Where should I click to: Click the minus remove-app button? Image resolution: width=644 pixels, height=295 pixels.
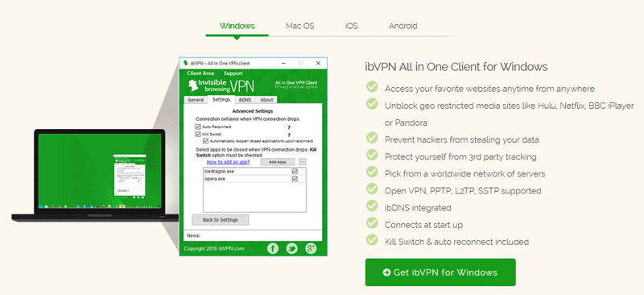click(x=303, y=162)
